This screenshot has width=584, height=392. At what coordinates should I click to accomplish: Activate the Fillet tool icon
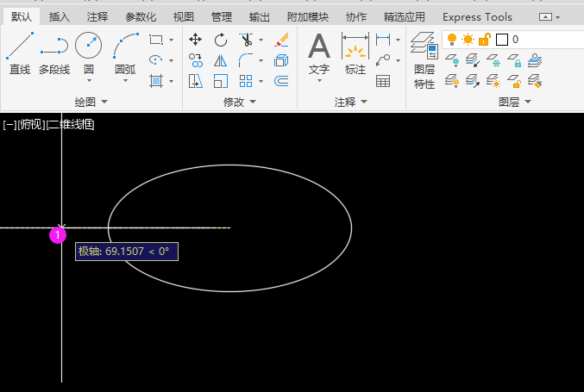click(246, 60)
